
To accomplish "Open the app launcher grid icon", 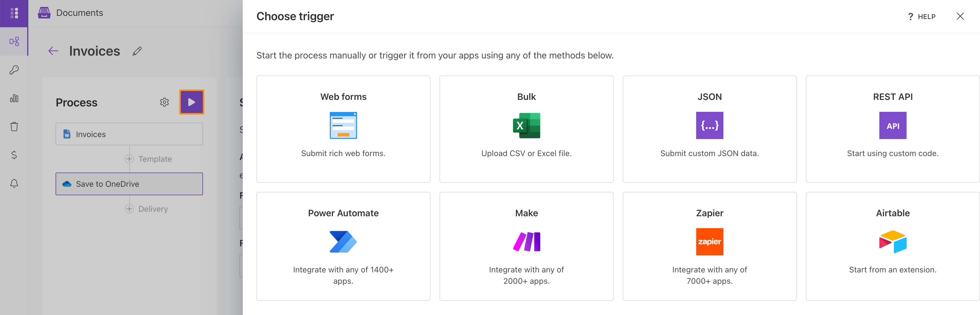I will [x=14, y=13].
